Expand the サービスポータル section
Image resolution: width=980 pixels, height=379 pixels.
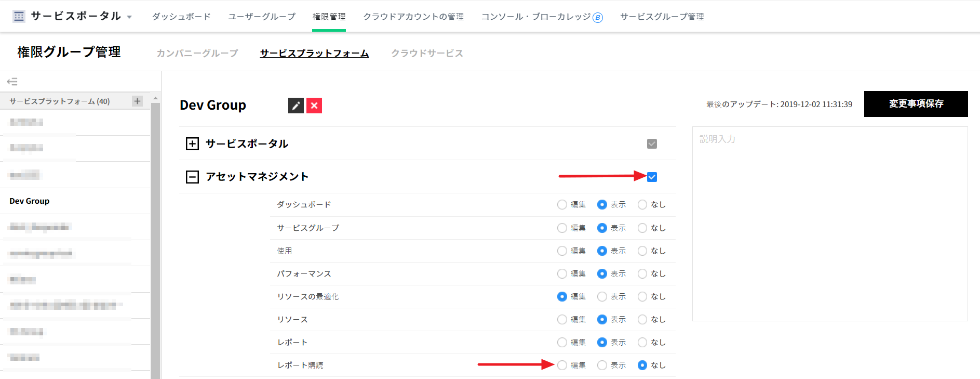click(192, 143)
